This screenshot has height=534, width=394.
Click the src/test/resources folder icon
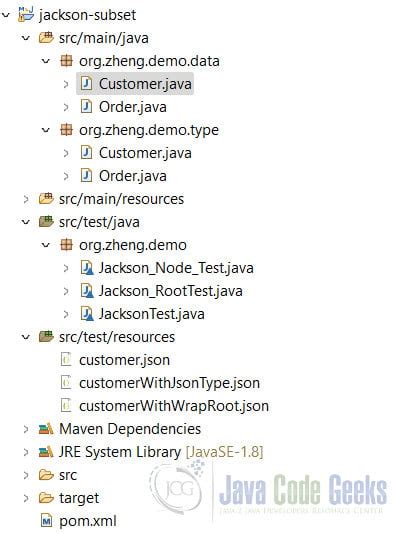(46, 337)
